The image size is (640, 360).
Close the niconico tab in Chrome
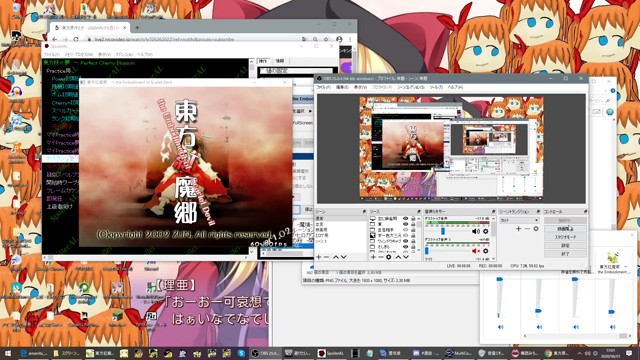coord(125,28)
